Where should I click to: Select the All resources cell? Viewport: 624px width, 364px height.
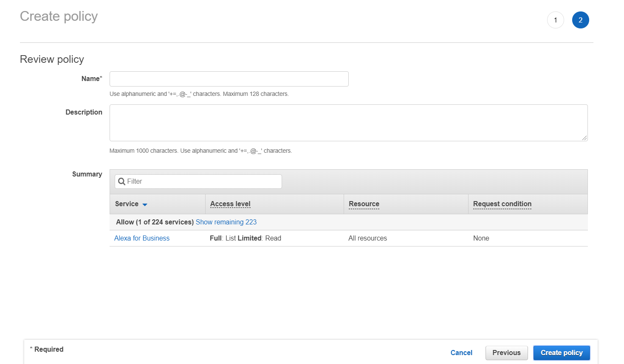367,238
